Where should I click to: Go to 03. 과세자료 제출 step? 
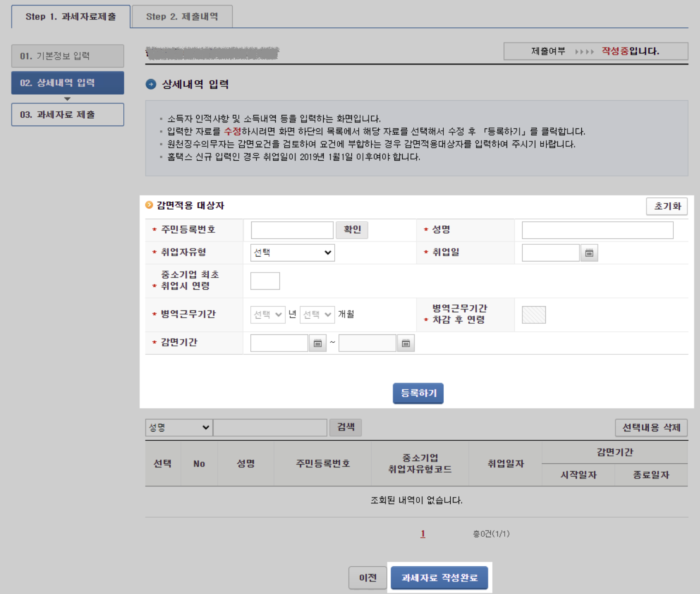pyautogui.click(x=67, y=115)
